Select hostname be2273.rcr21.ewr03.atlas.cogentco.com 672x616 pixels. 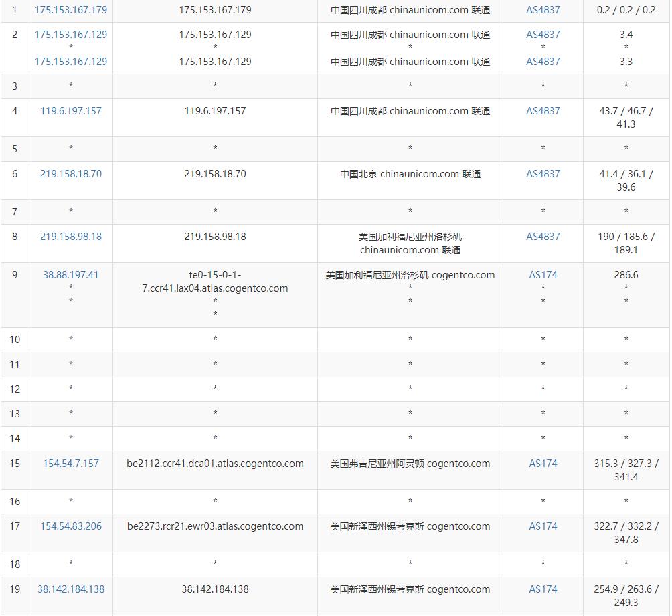(x=215, y=526)
